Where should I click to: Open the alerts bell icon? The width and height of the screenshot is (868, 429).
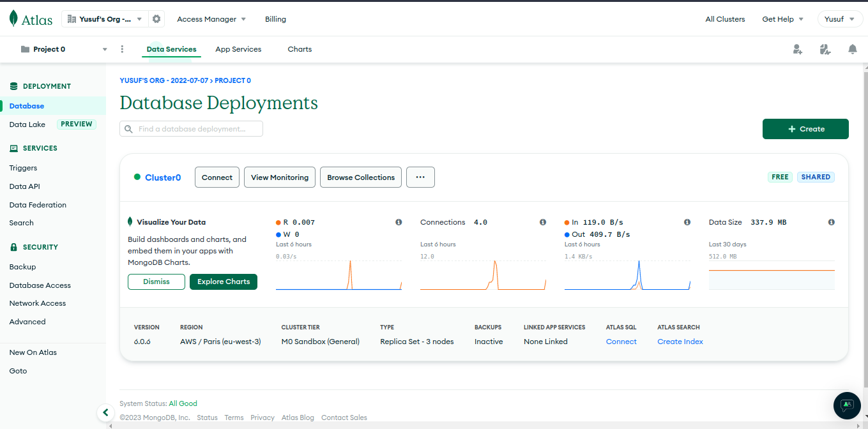853,49
